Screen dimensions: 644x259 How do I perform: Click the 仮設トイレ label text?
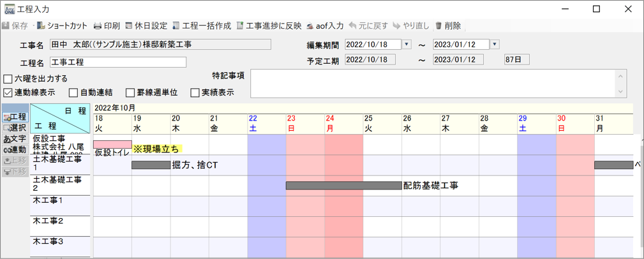point(112,152)
